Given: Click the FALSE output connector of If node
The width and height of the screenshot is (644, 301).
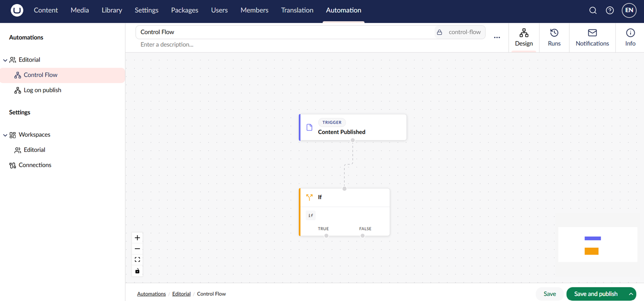Looking at the screenshot, I should 362,236.
